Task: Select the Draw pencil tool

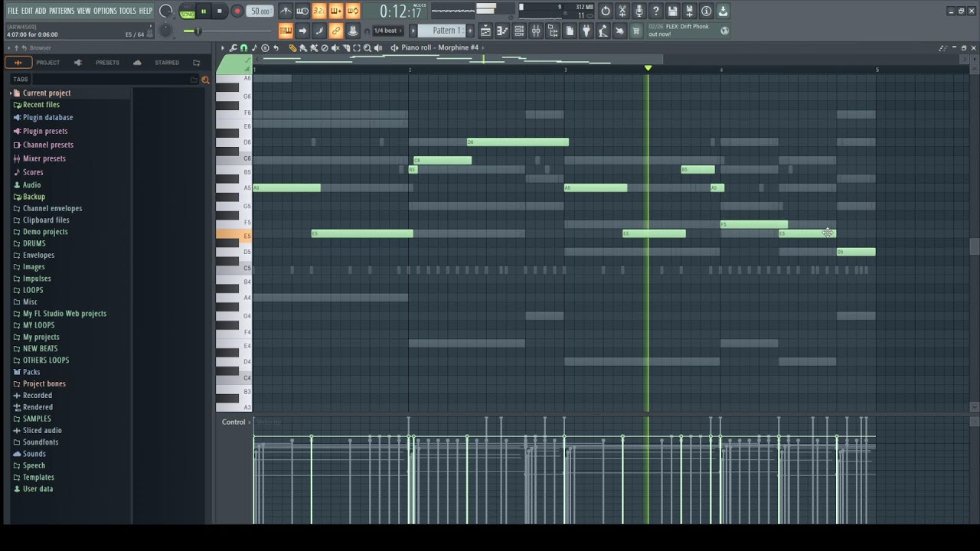Action: [292, 48]
